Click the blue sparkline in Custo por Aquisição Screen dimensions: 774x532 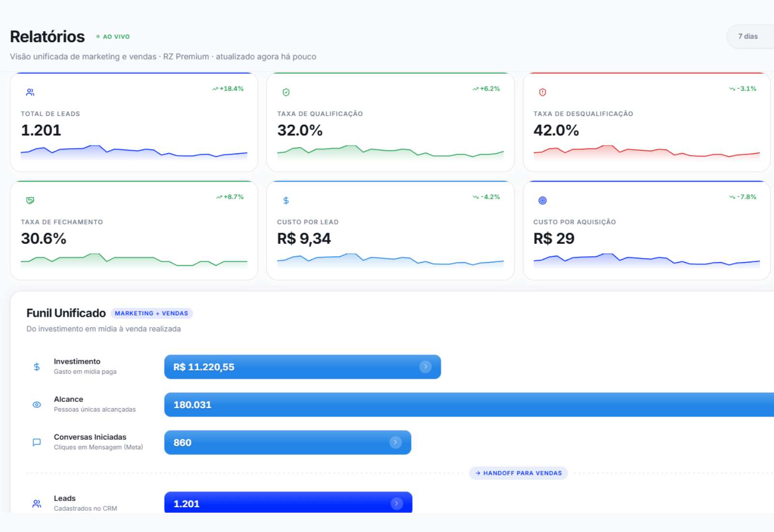point(647,260)
